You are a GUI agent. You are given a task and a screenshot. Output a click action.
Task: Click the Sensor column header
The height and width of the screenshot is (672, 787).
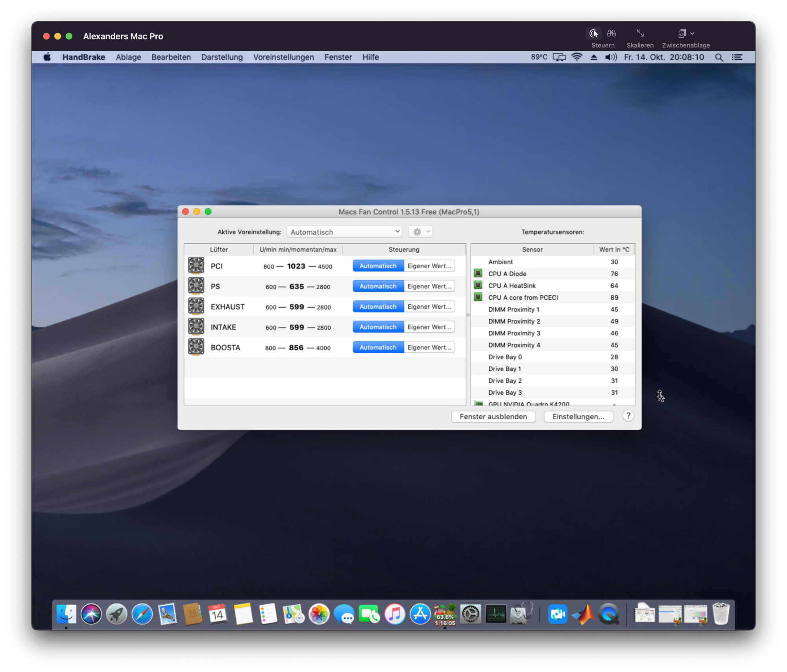pyautogui.click(x=532, y=250)
